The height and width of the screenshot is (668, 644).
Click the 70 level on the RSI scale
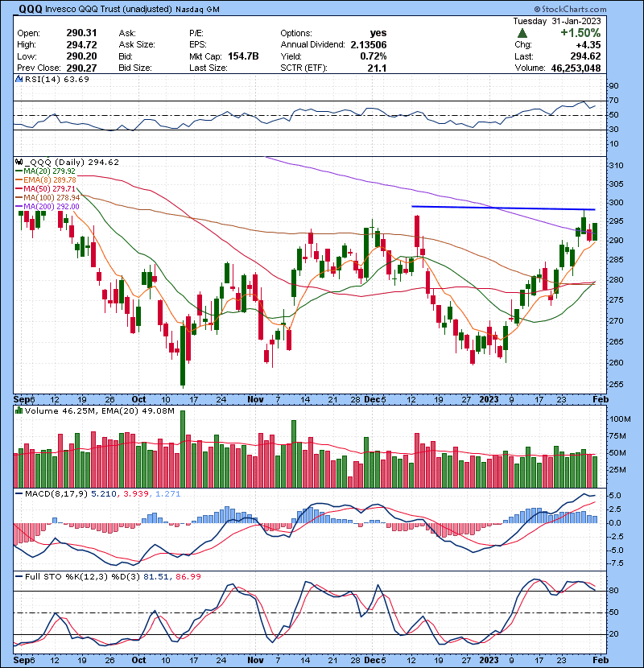point(613,101)
